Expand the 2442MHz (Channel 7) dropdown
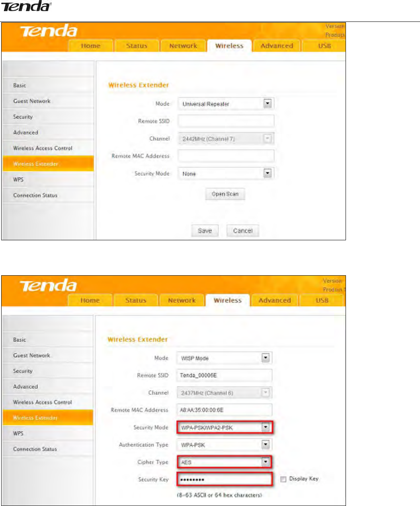420x506 pixels. (226, 139)
